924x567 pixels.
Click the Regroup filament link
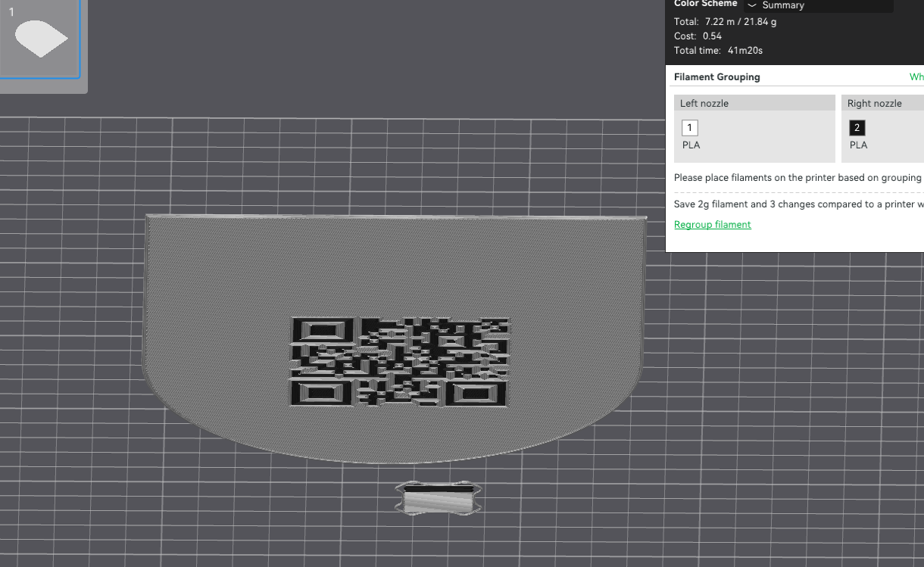(713, 224)
